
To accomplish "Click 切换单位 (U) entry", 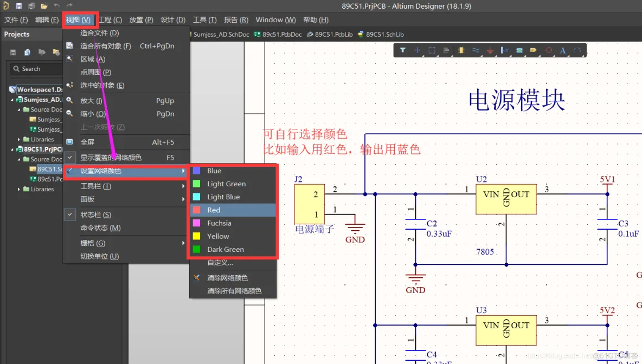I will (126, 256).
